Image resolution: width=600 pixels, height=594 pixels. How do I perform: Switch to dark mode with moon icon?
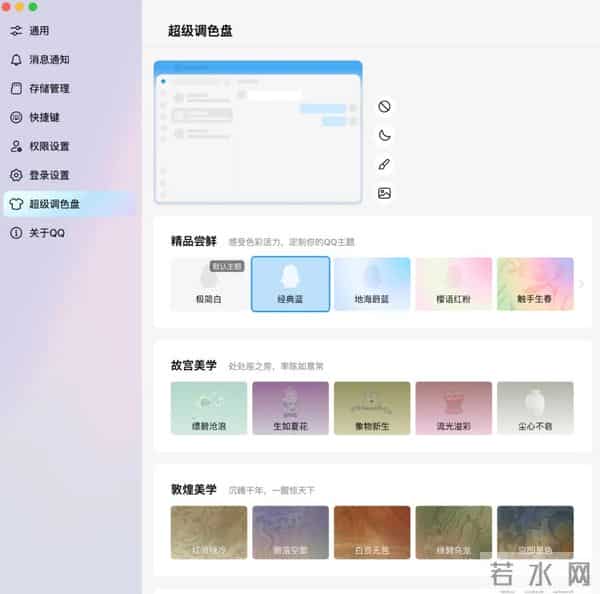click(384, 135)
